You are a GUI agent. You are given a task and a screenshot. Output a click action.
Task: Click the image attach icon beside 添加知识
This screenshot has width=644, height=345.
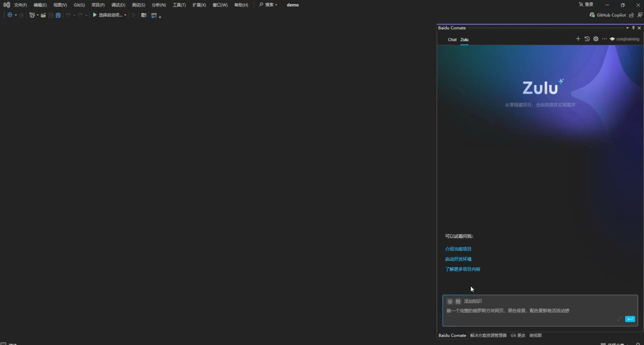458,301
